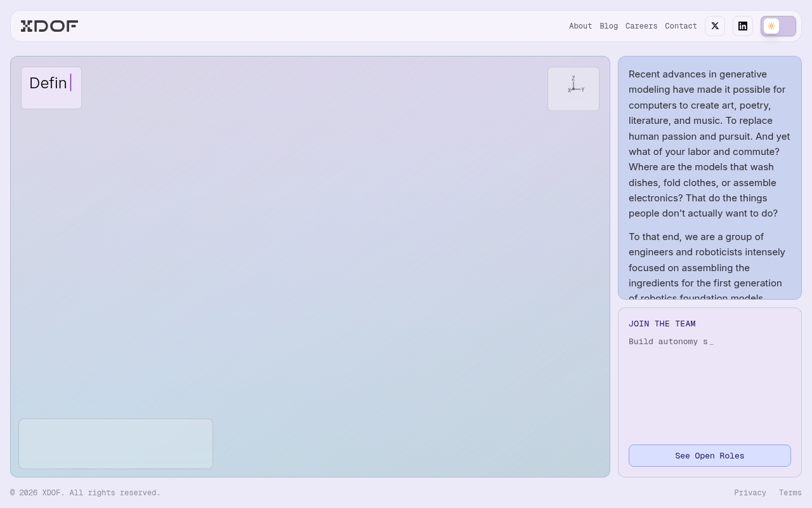The image size is (812, 508).
Task: Click the XYZ axis orientation gizmo
Action: [x=573, y=89]
